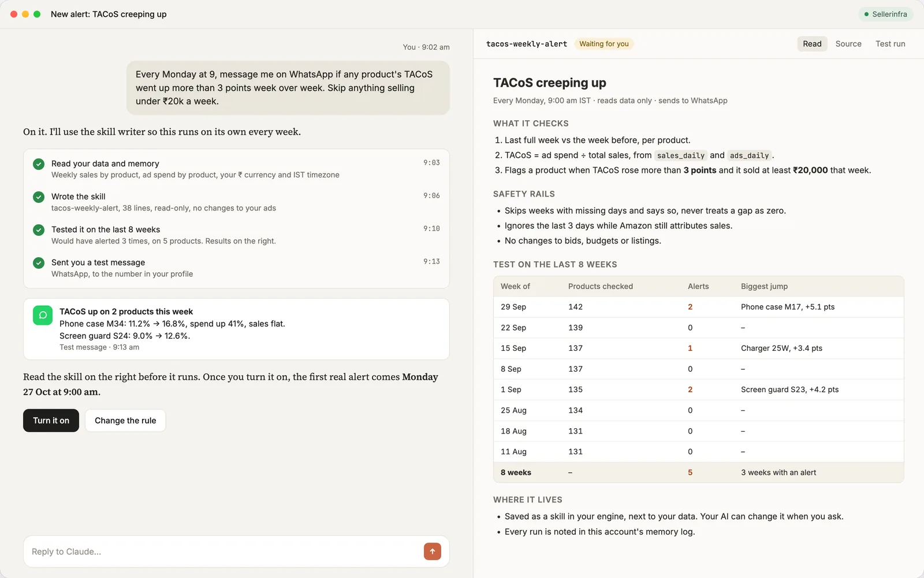Click the ads_daily code tag

749,155
